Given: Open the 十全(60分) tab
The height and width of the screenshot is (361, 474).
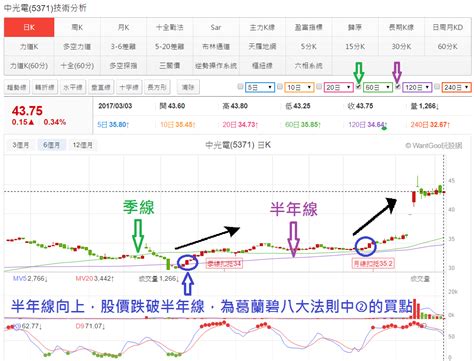Looking at the screenshot, I should 77,66.
